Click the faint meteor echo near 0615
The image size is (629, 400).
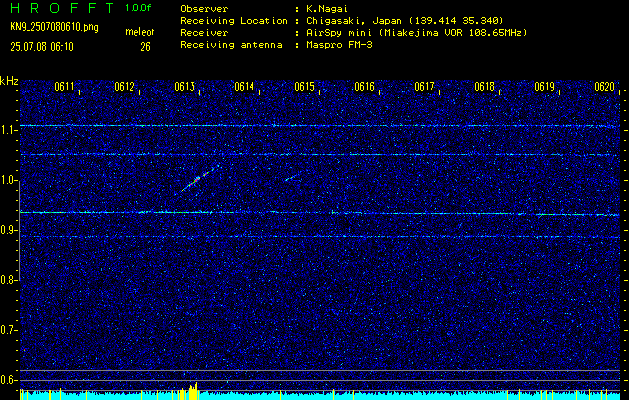pos(293,177)
